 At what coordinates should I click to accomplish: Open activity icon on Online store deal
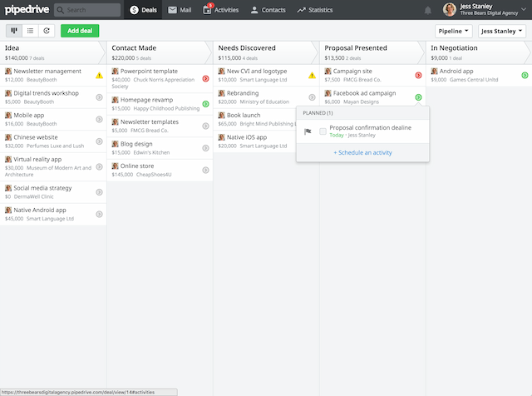pyautogui.click(x=205, y=171)
